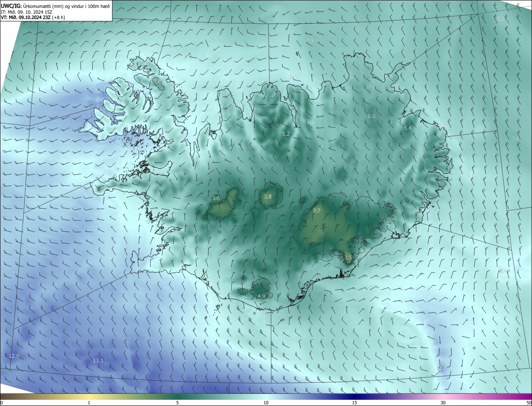This screenshot has height=406, width=532.
Task: Click the 0 tick on the color scale
Action: [2, 403]
